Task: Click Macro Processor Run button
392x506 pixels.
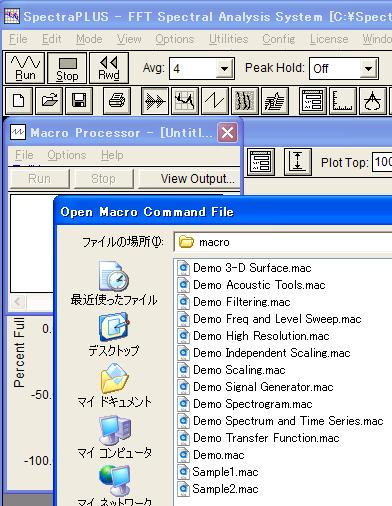Action: point(39,179)
